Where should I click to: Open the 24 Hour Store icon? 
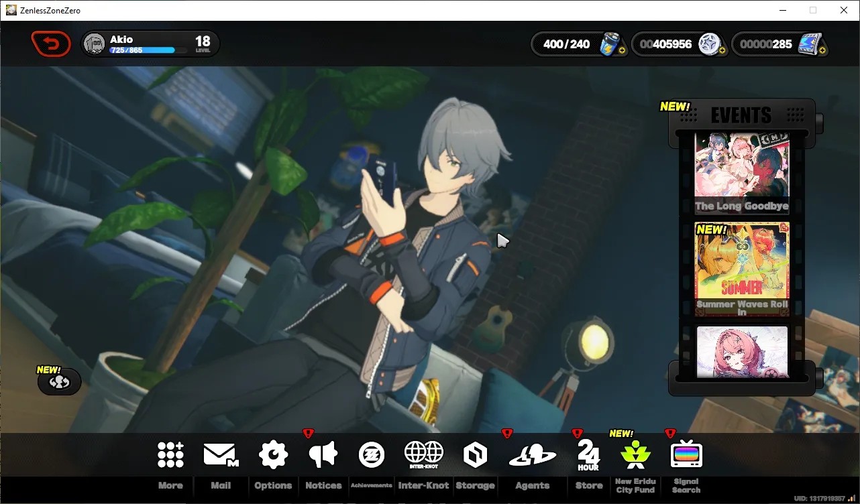coord(588,456)
